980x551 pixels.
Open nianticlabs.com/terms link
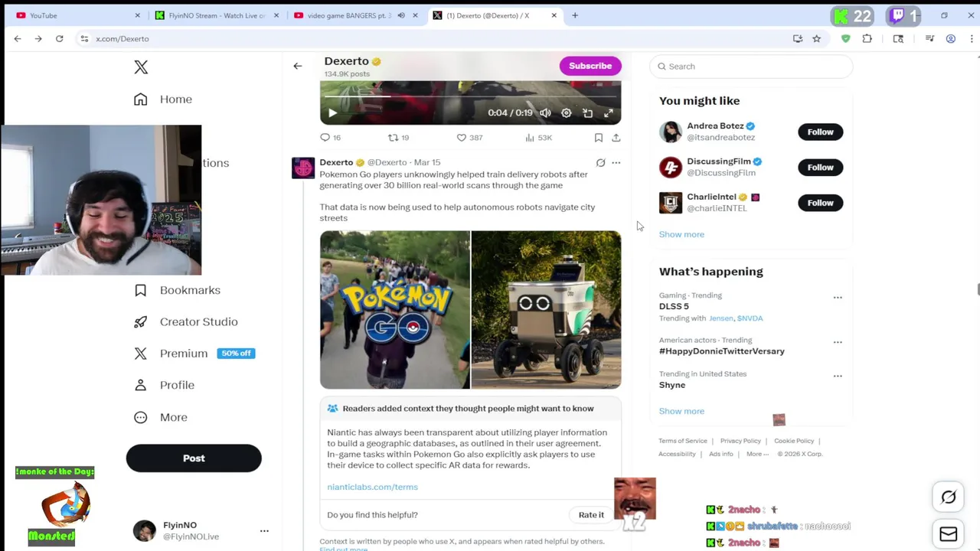tap(372, 487)
